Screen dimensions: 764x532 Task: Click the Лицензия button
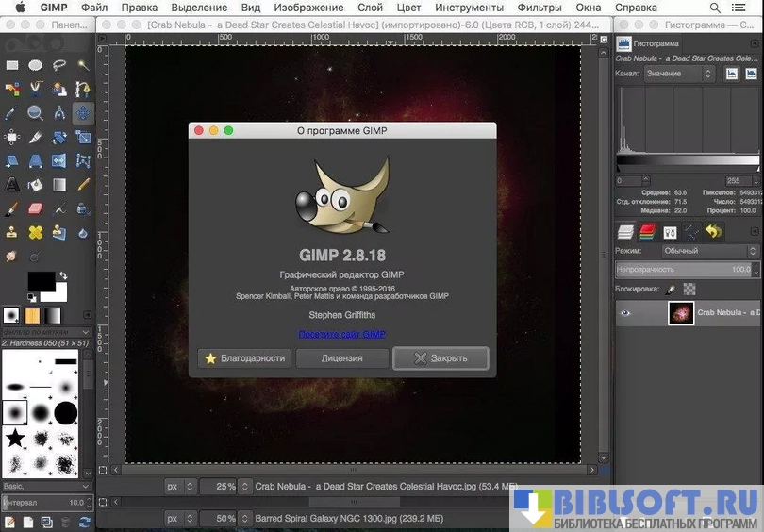coord(341,358)
